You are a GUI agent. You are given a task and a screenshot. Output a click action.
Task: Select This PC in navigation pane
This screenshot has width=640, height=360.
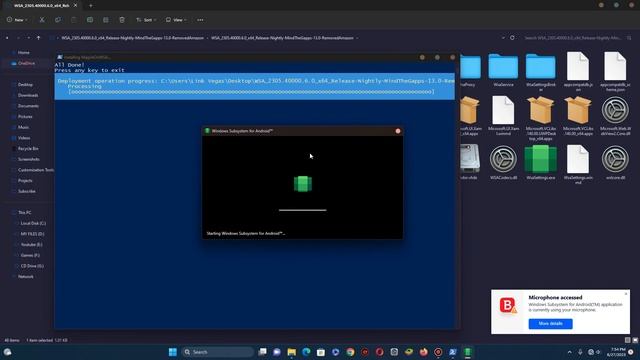pos(24,212)
